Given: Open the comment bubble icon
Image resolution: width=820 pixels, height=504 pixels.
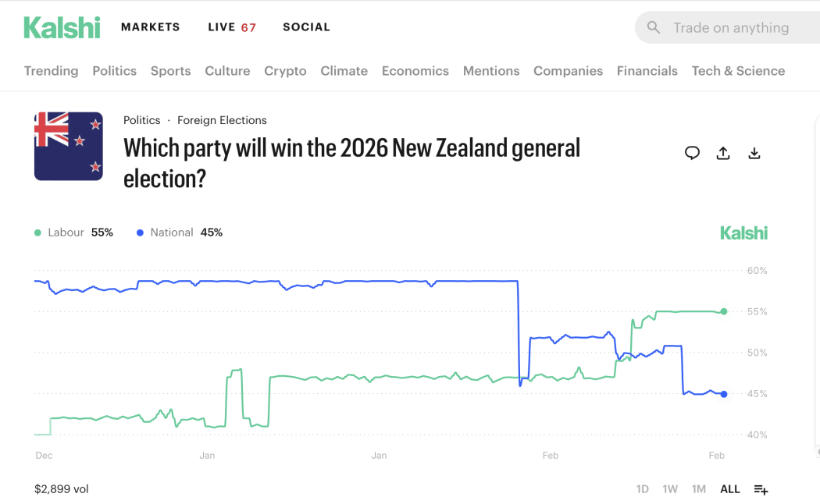Looking at the screenshot, I should click(692, 153).
